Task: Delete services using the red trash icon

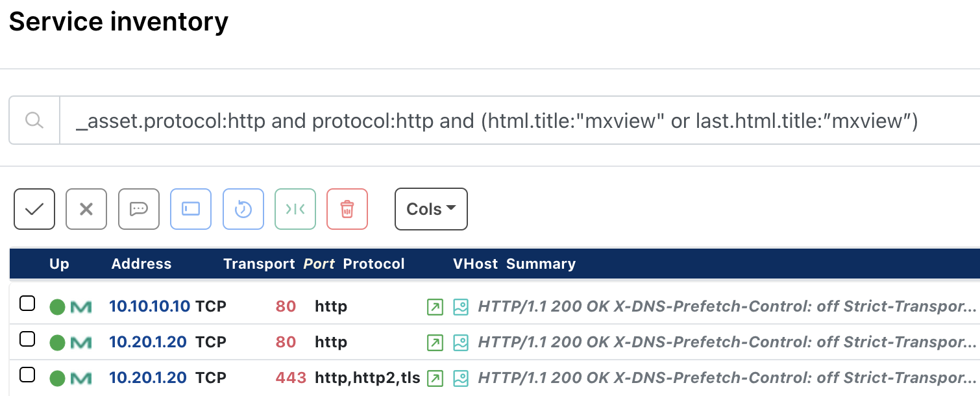Action: click(x=347, y=208)
